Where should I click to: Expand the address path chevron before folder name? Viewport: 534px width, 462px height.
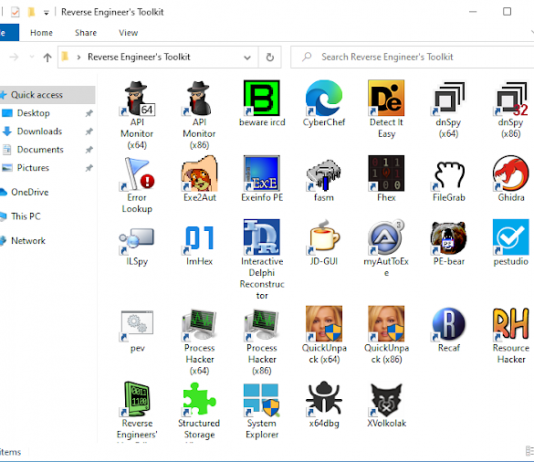tap(79, 57)
